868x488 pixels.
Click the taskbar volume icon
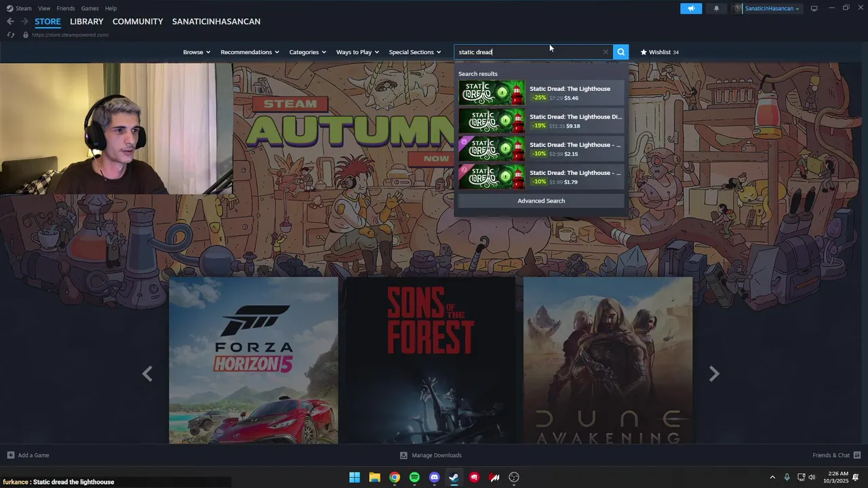click(x=812, y=477)
